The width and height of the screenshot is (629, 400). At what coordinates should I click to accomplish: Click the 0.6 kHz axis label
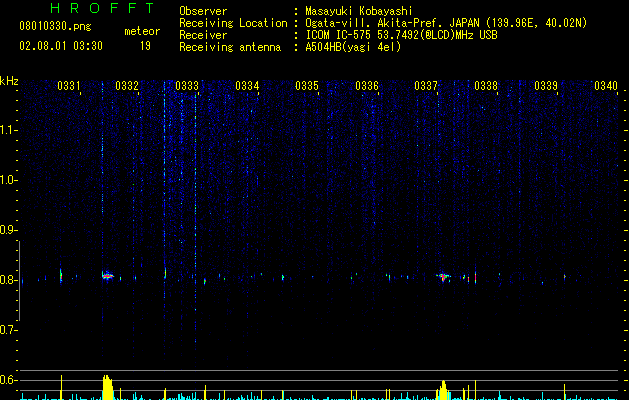(8, 380)
